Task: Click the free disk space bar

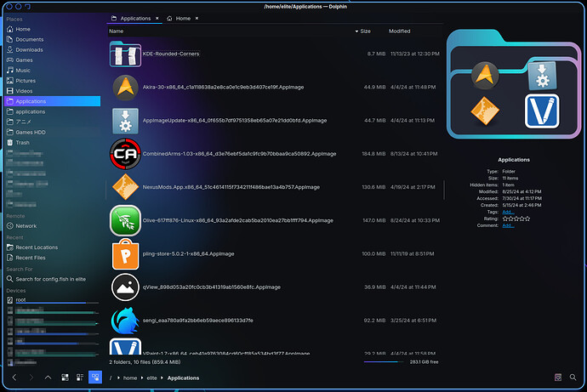Action: (384, 361)
